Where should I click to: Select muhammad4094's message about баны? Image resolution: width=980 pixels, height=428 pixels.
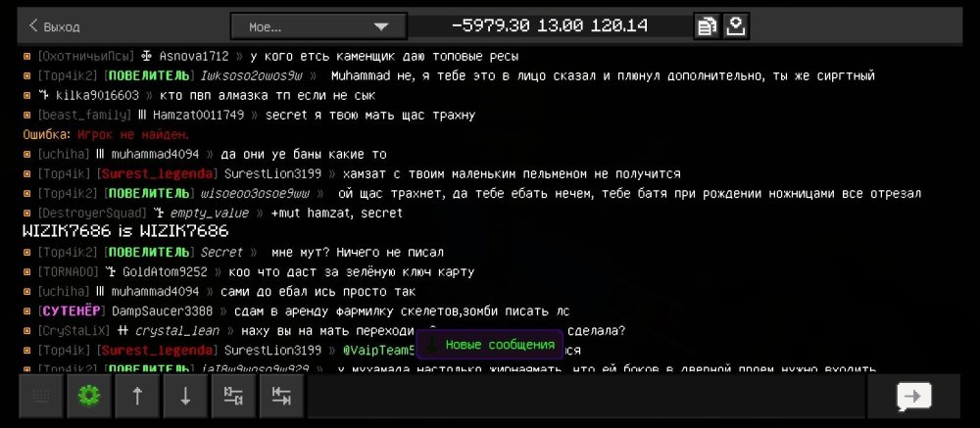pos(205,154)
